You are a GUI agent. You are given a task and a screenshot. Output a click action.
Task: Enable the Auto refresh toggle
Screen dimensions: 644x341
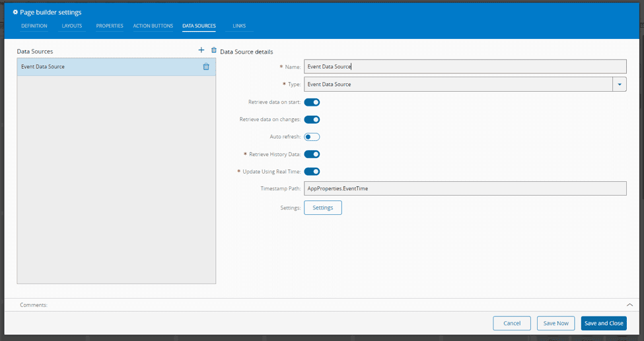[312, 137]
